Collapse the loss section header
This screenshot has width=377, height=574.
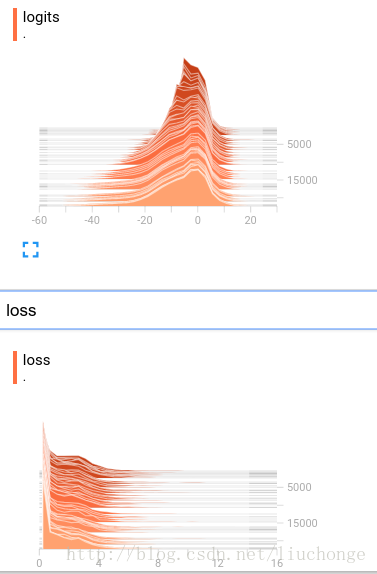pyautogui.click(x=188, y=310)
